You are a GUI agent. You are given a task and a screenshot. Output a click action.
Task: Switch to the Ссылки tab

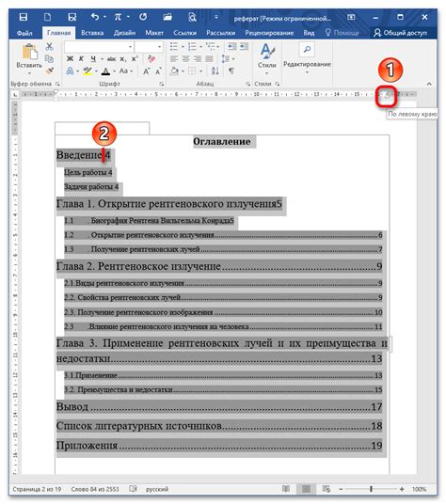[x=184, y=33]
